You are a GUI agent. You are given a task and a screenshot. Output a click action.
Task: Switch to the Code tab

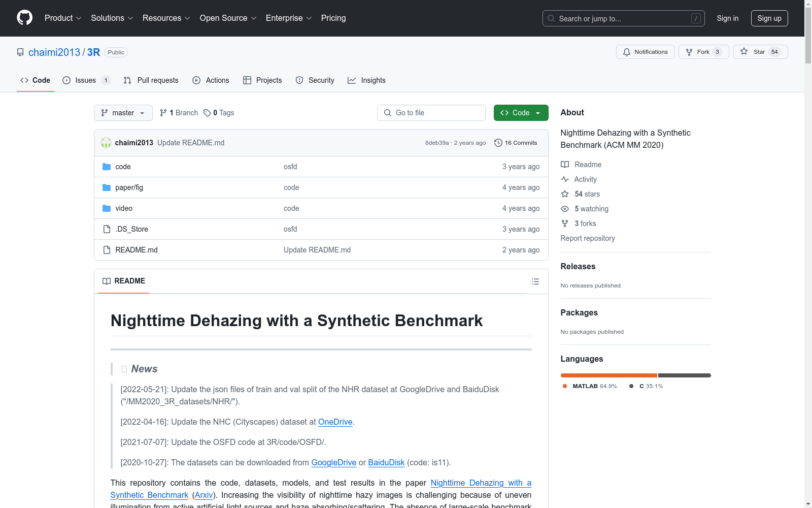click(x=36, y=80)
